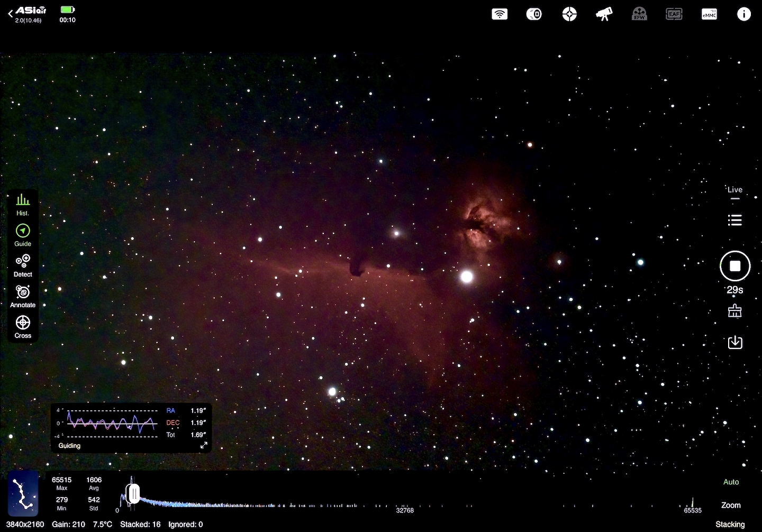This screenshot has width=762, height=532.
Task: Open the EFW filter wheel settings
Action: tap(639, 14)
